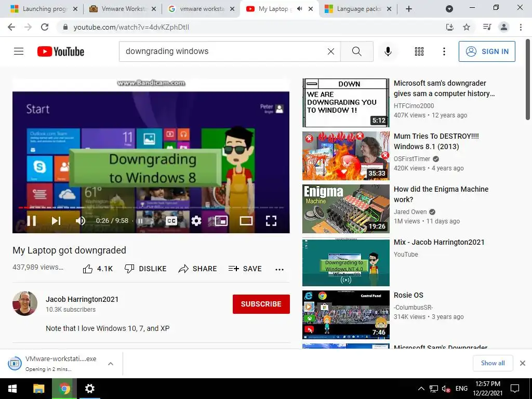Open the HTFCirno2000 channel link

[x=414, y=105]
